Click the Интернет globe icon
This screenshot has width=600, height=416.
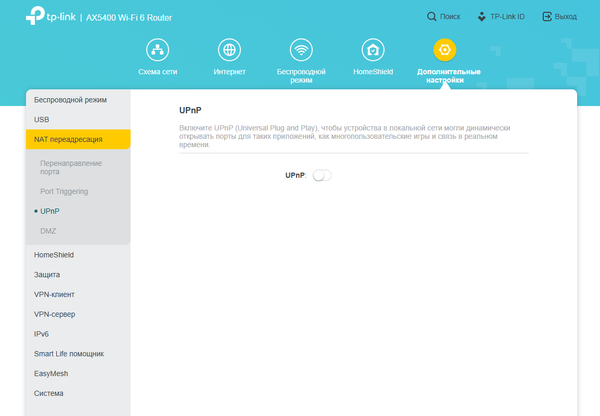coord(229,50)
